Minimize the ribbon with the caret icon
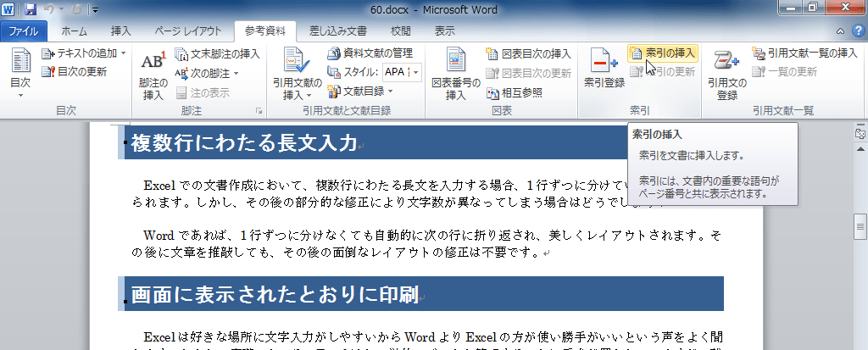This screenshot has height=350, width=868. 840,31
